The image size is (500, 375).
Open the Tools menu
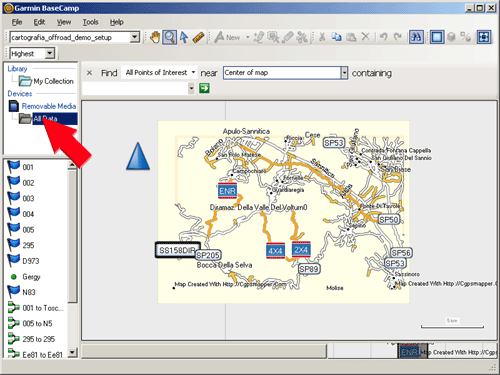tap(90, 22)
